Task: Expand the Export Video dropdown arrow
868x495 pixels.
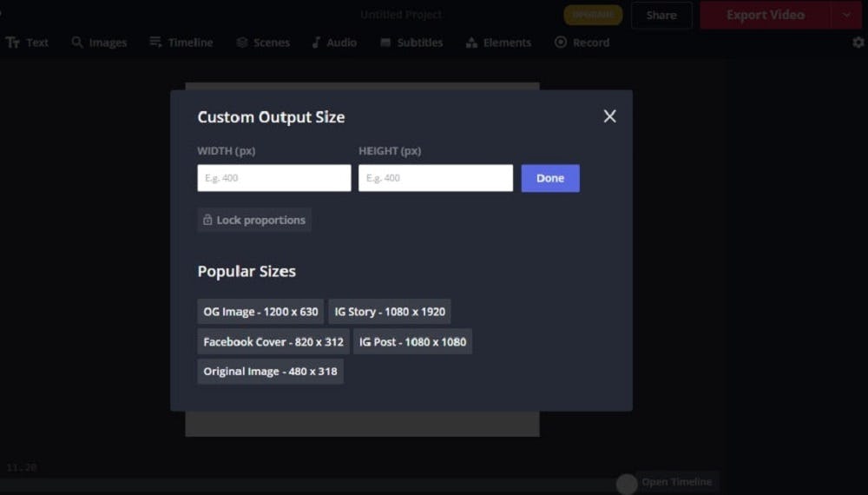Action: click(846, 15)
